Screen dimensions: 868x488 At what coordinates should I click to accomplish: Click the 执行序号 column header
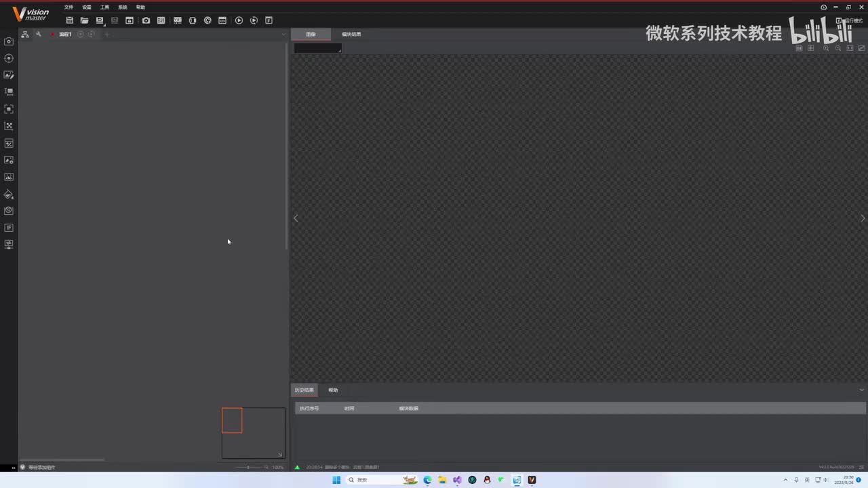(309, 408)
